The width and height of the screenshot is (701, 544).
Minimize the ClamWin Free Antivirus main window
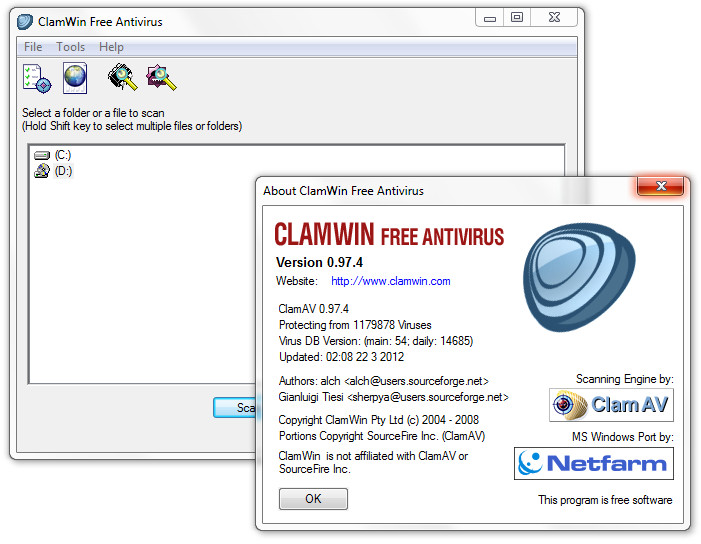(x=490, y=18)
